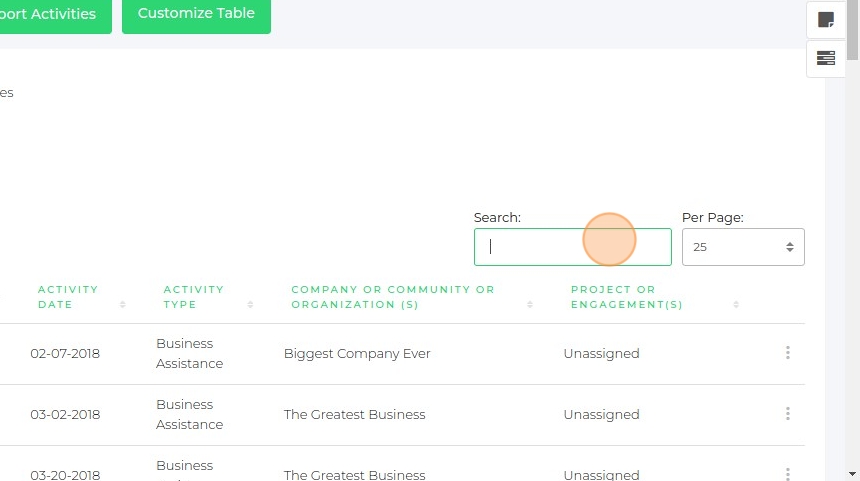Open the Customize Table button
The height and width of the screenshot is (481, 860).
pos(196,14)
